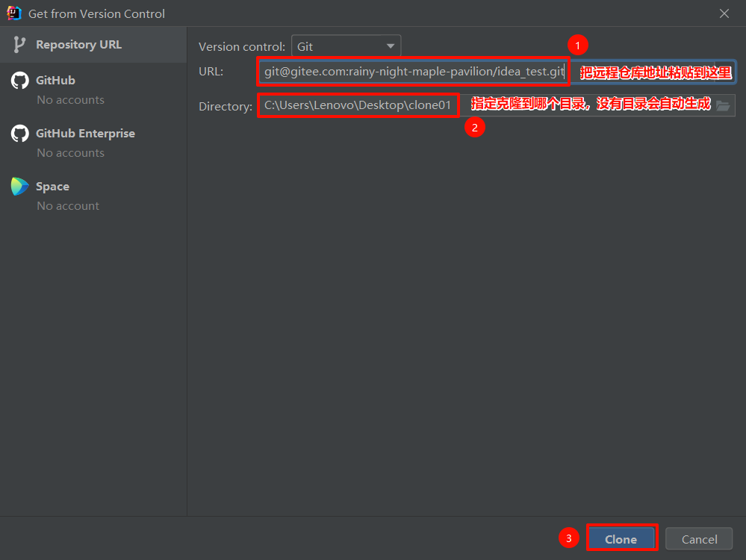Close the Get from Version Control dialog
Image resolution: width=746 pixels, height=560 pixels.
(x=724, y=13)
